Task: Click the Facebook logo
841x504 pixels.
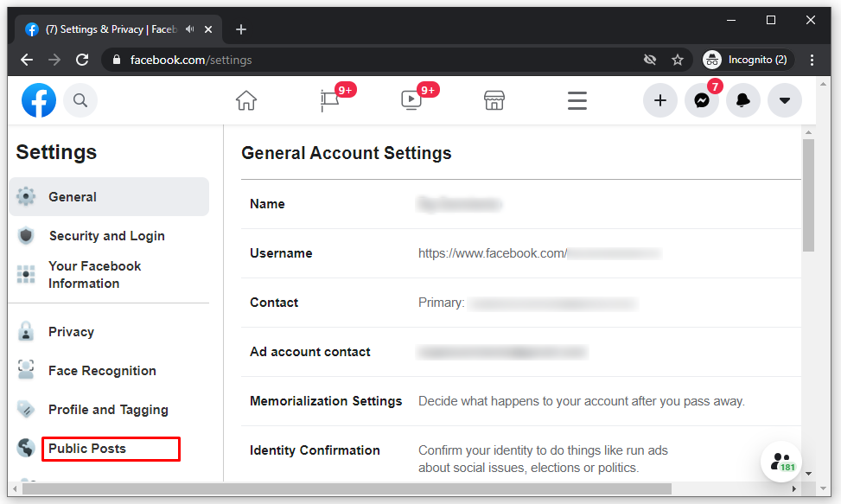Action: (39, 100)
